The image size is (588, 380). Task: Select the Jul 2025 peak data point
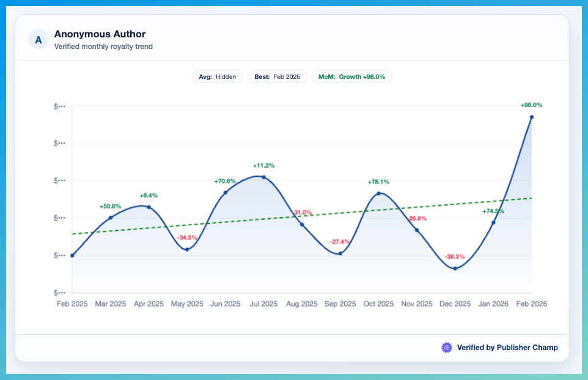263,177
